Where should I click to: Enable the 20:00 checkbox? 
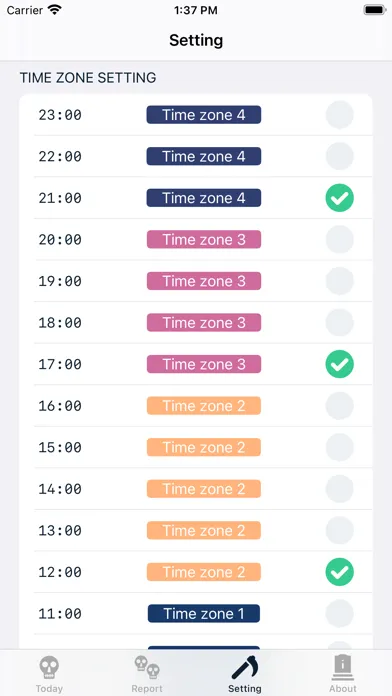(340, 240)
